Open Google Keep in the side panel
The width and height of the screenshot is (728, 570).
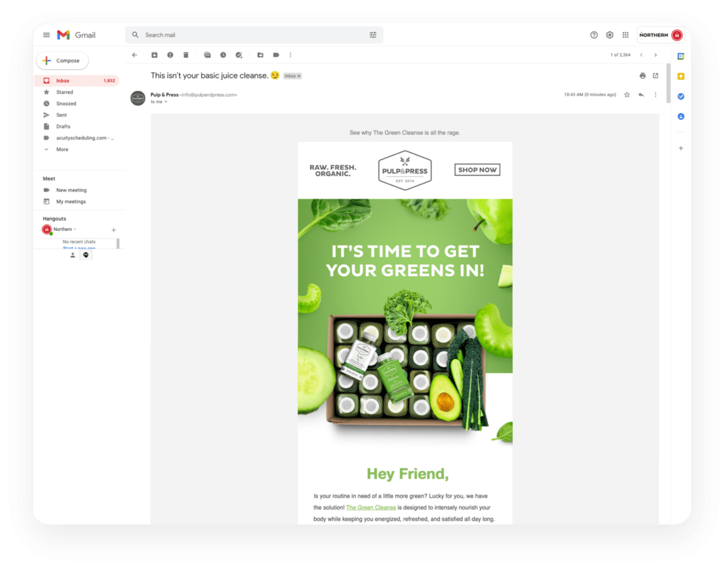(x=681, y=75)
